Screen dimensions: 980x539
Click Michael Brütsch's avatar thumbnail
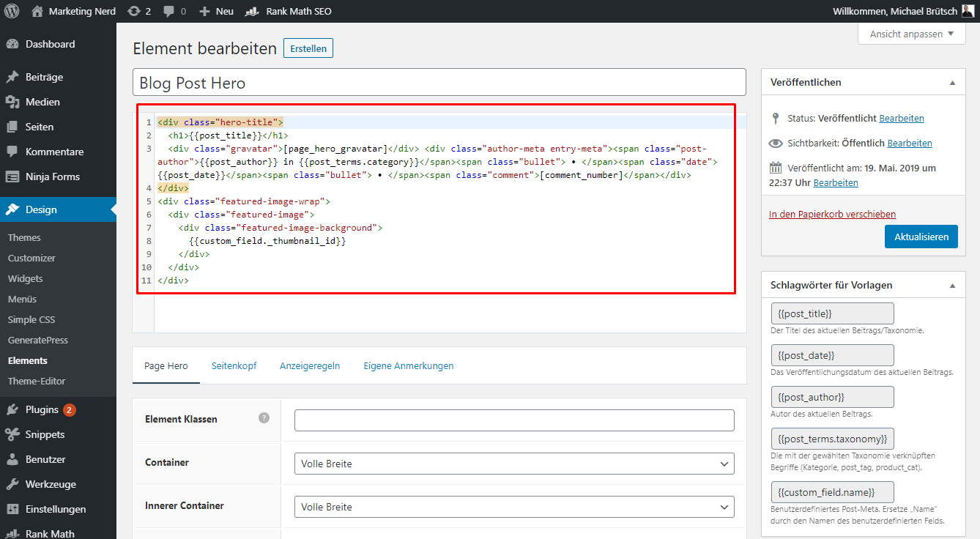pos(968,12)
